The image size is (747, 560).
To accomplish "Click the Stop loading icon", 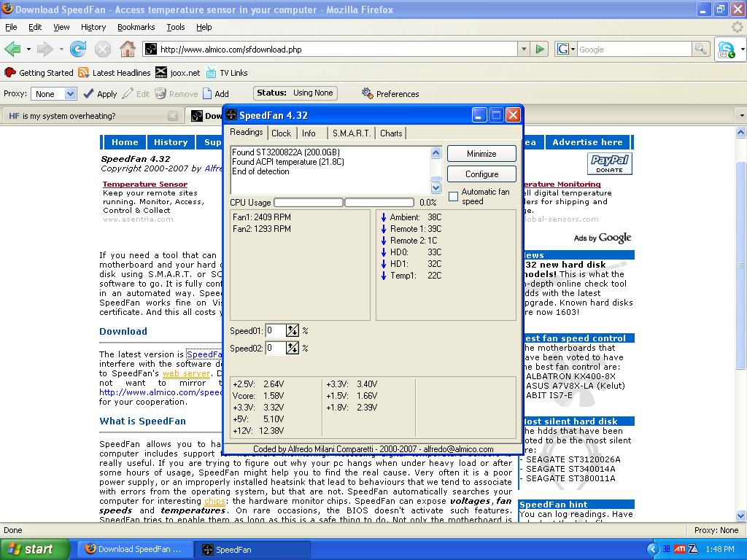I will point(102,49).
